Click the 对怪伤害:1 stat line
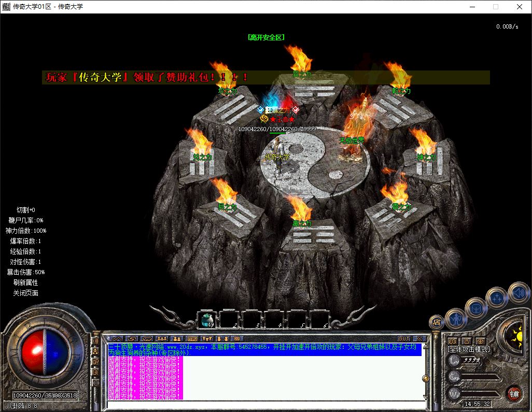Screen dimensions: 532x412 pyautogui.click(x=26, y=262)
